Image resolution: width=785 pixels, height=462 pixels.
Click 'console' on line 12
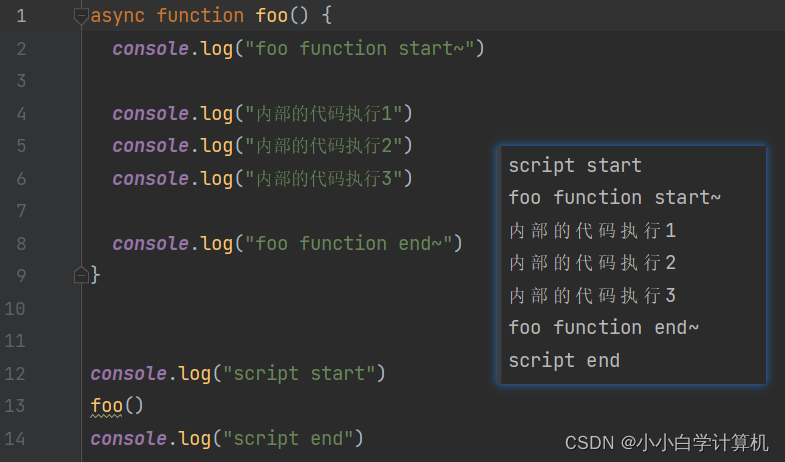click(x=129, y=373)
